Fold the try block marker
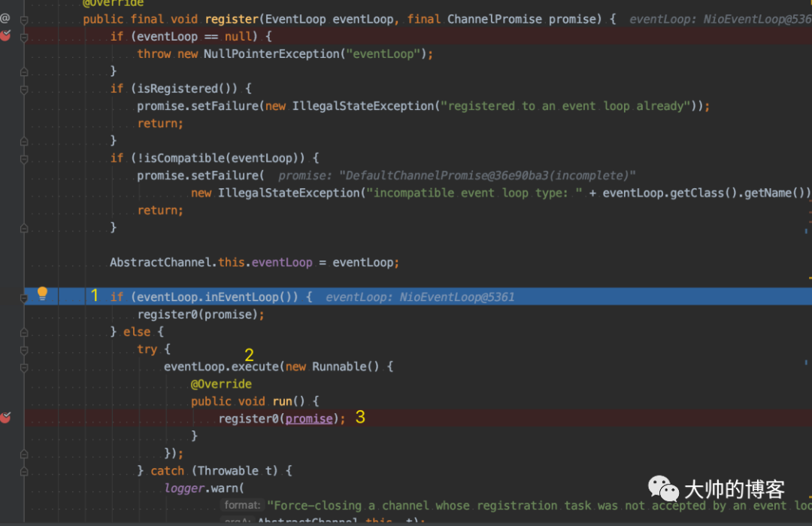 24,351
